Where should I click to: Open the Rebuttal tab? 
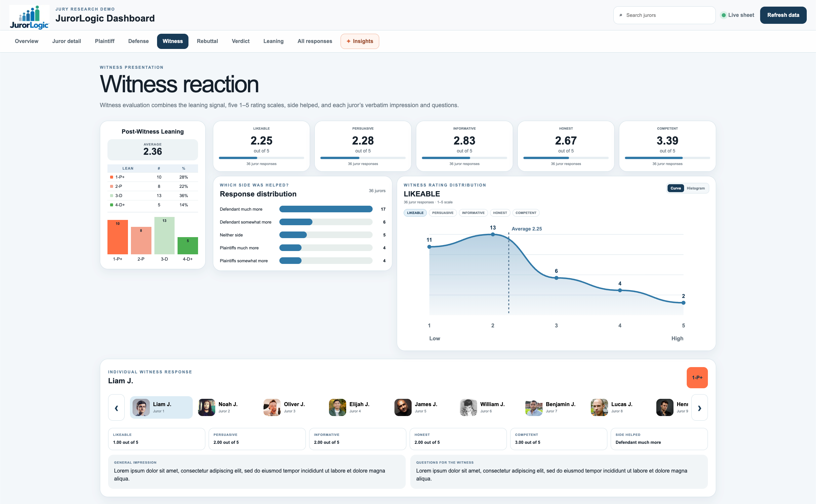[x=207, y=41]
